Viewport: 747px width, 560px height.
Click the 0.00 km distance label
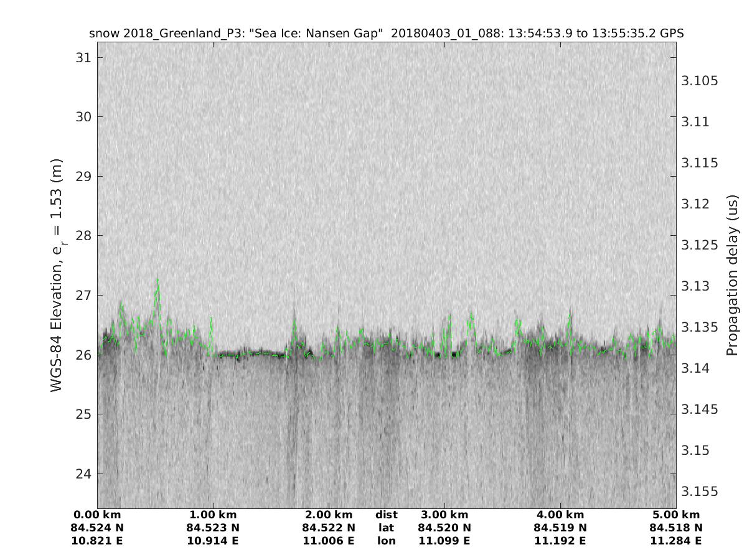pos(97,515)
